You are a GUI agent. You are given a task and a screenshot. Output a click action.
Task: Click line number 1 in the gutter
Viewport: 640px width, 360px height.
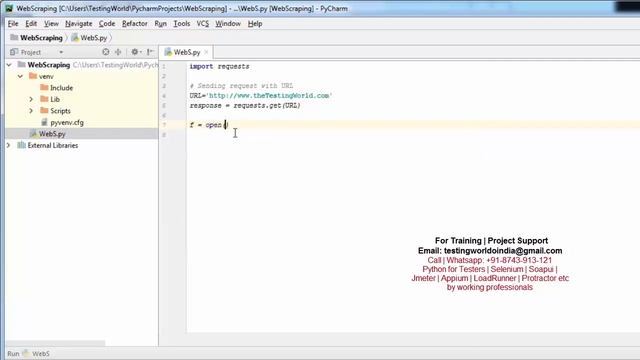coord(164,66)
